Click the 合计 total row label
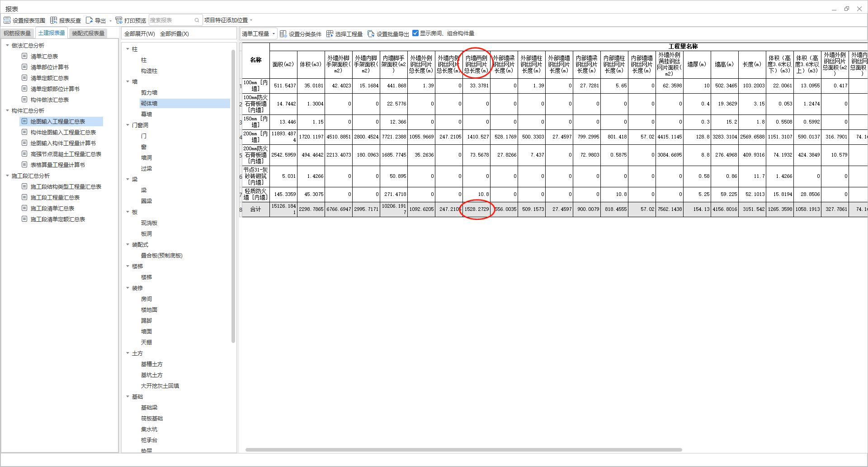This screenshot has height=467, width=868. (256, 209)
